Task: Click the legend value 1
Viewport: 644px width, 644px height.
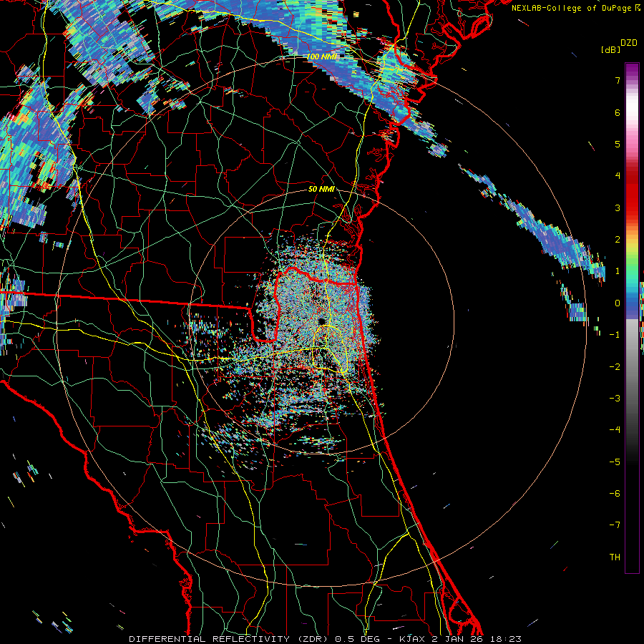Action: [x=618, y=271]
